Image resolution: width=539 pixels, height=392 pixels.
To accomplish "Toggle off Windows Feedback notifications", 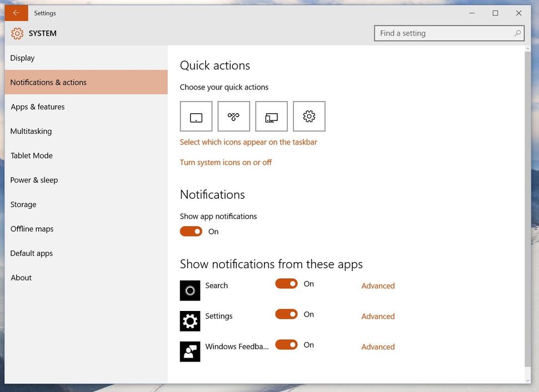I will click(x=286, y=344).
